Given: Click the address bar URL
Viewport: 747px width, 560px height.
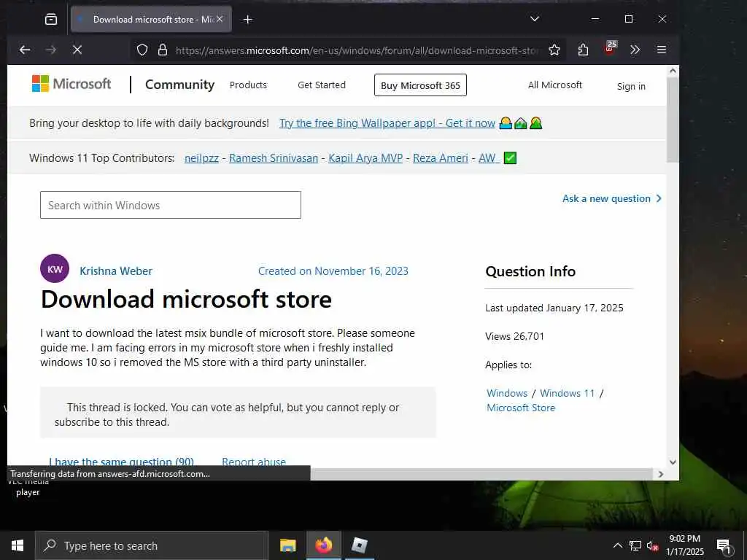Looking at the screenshot, I should coord(357,50).
